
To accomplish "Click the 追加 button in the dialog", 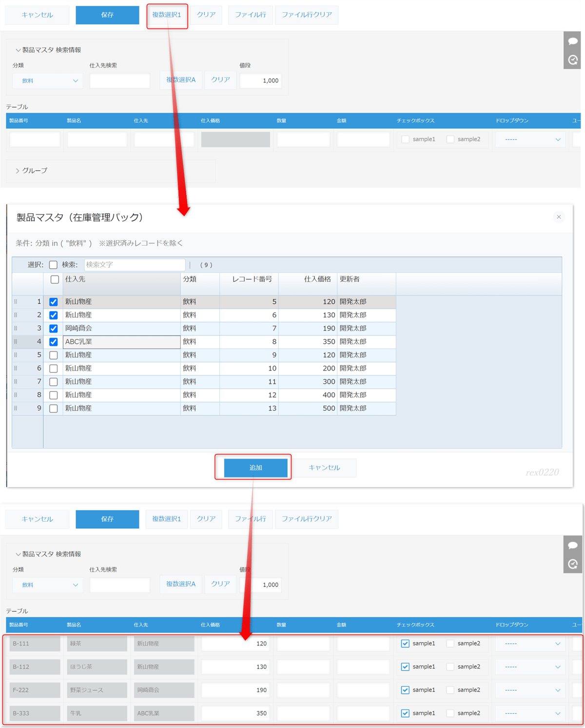I will click(x=256, y=468).
